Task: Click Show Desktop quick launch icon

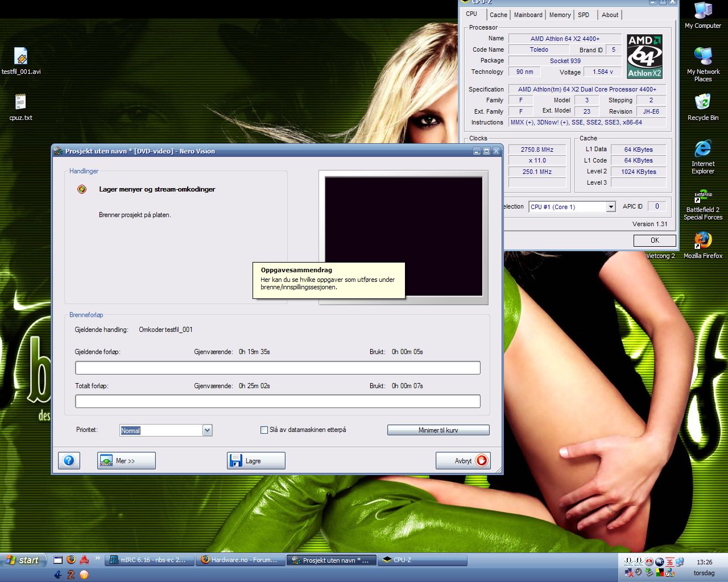Action: tap(58, 560)
